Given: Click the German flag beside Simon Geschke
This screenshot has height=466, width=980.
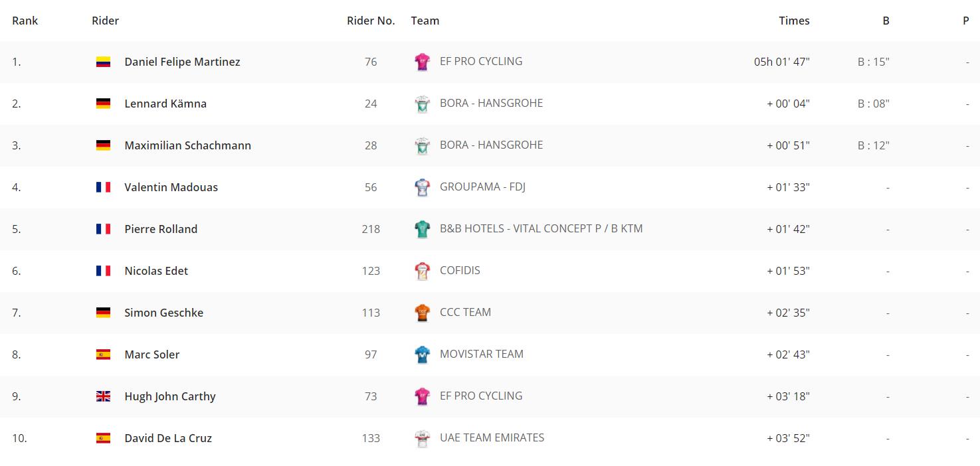Looking at the screenshot, I should pyautogui.click(x=103, y=313).
